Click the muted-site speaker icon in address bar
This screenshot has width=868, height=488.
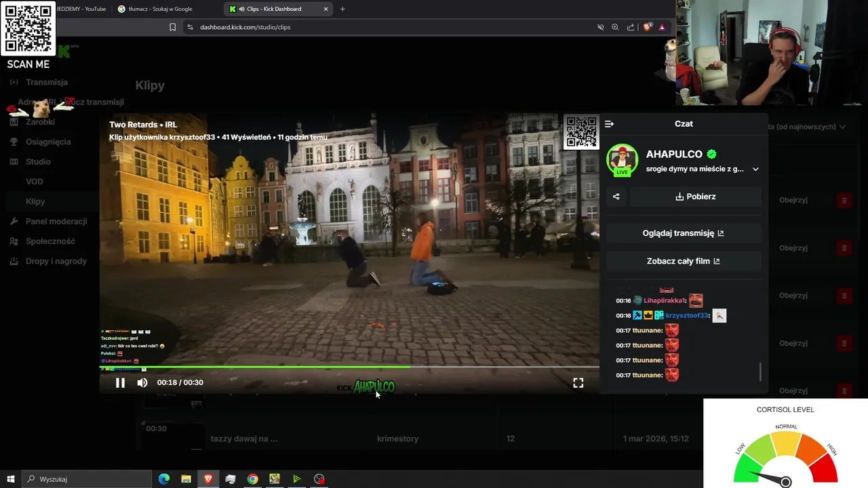[600, 27]
